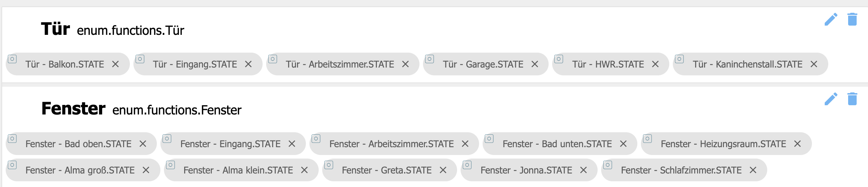868x187 pixels.
Task: Delete the Tür enum via trash icon
Action: pos(852,20)
